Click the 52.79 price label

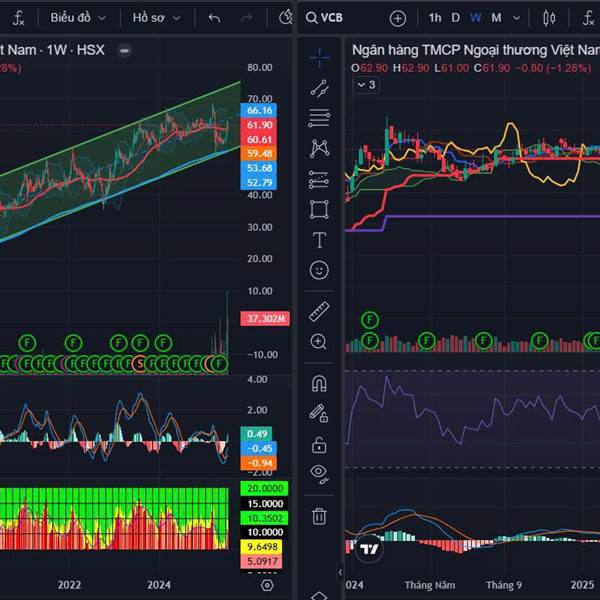point(259,183)
